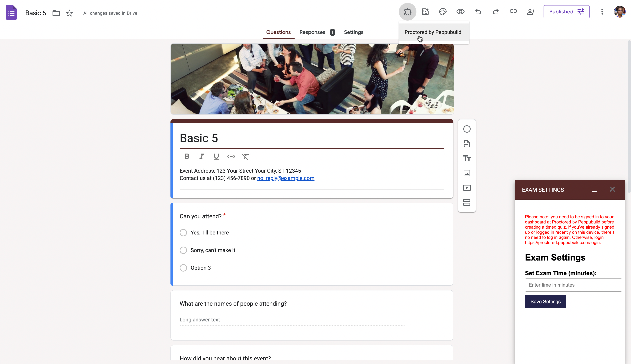Copy responder link icon

[513, 11]
